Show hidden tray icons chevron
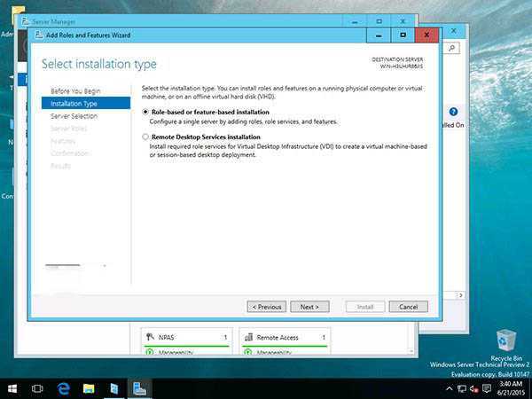The width and height of the screenshot is (532, 399). 449,389
